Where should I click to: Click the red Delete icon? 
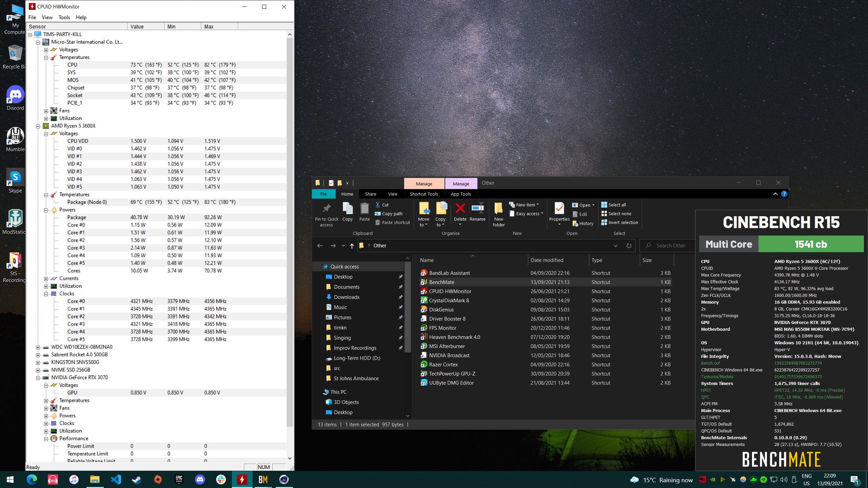coord(460,208)
